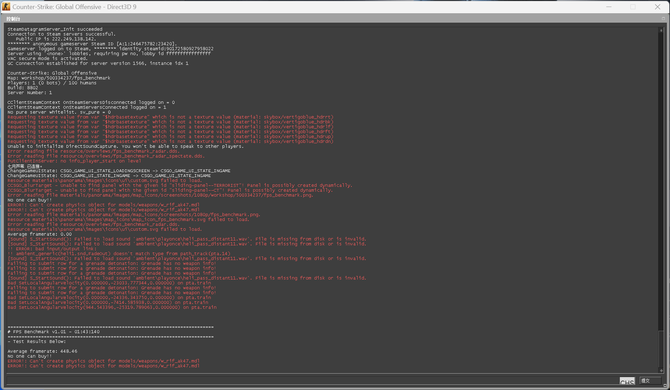Click the console scrollbar up arrow
This screenshot has height=390, width=670.
[x=661, y=29]
